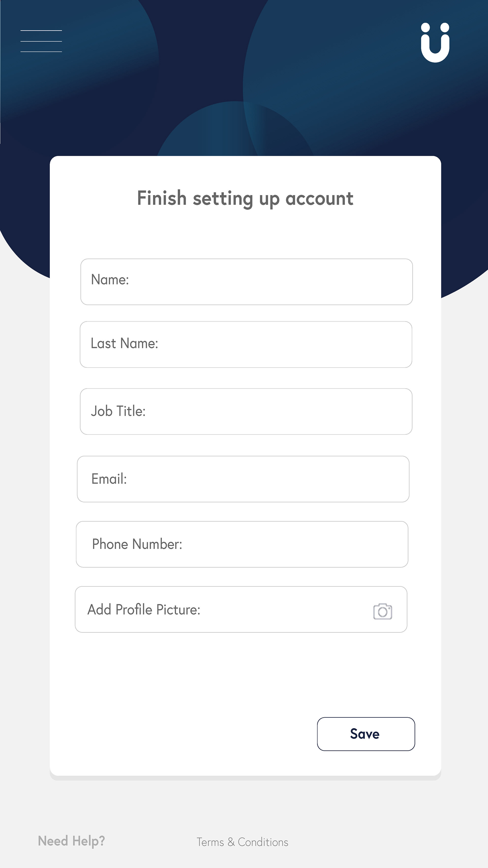This screenshot has height=868, width=488.
Task: Click the smiley ü logo icon
Action: click(x=435, y=42)
